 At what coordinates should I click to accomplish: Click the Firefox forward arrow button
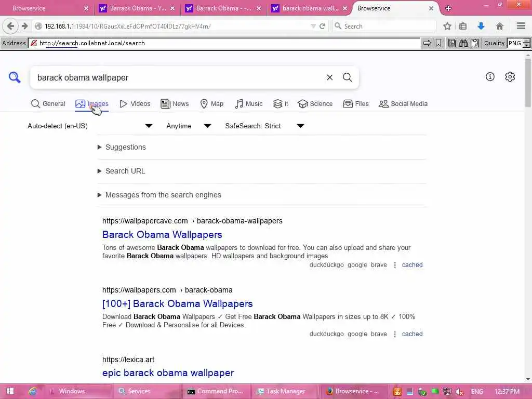pos(24,26)
